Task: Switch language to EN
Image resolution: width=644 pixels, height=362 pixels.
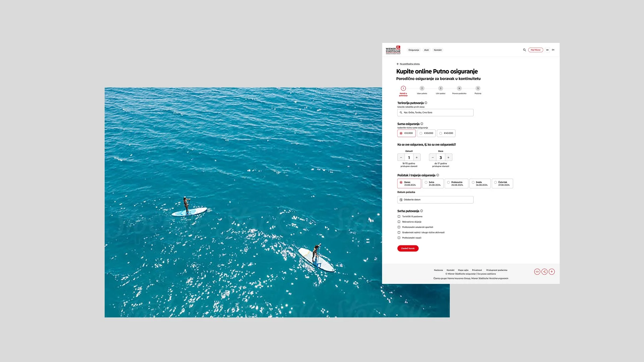Action: pos(553,50)
